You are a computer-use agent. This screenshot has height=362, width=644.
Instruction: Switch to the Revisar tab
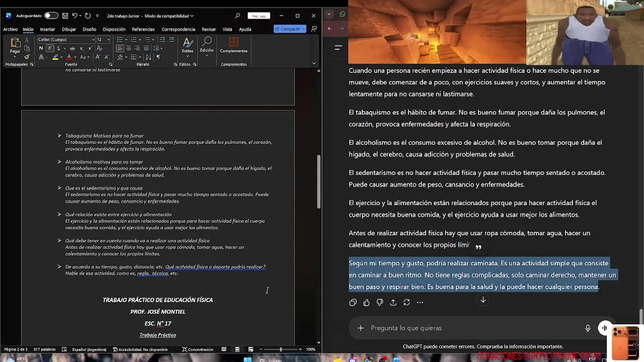(209, 29)
